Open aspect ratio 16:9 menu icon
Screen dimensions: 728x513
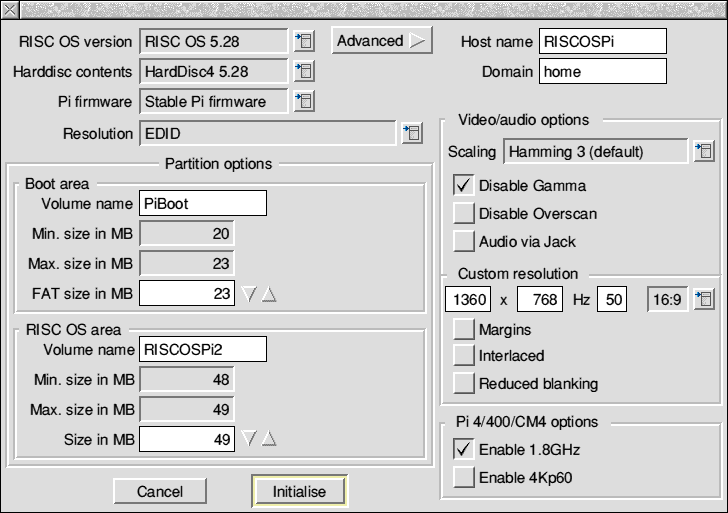(704, 299)
